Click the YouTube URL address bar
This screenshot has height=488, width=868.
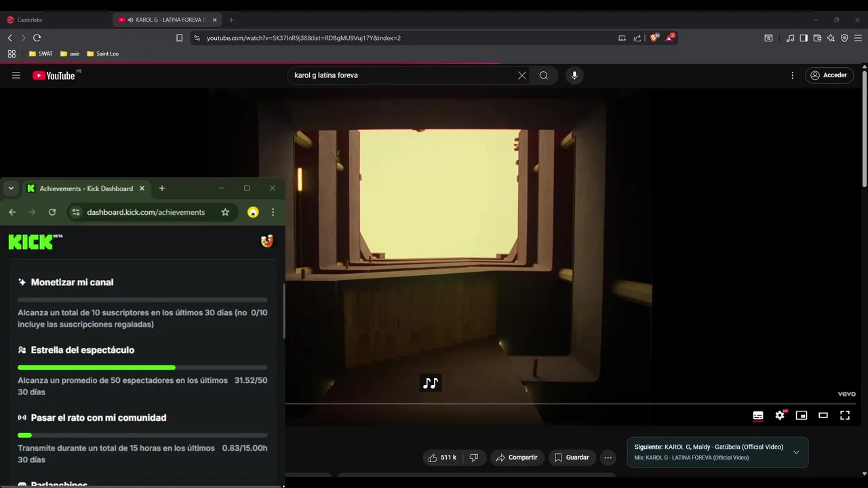pos(407,38)
